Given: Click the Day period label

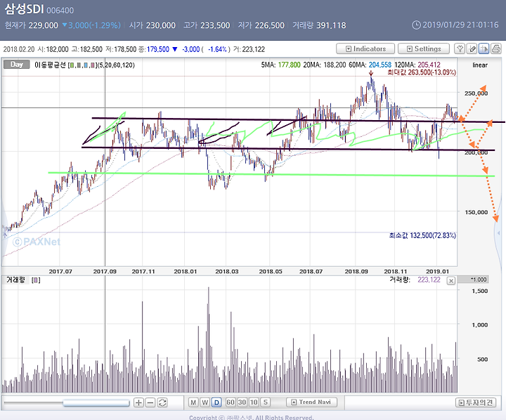Looking at the screenshot, I should 16,65.
